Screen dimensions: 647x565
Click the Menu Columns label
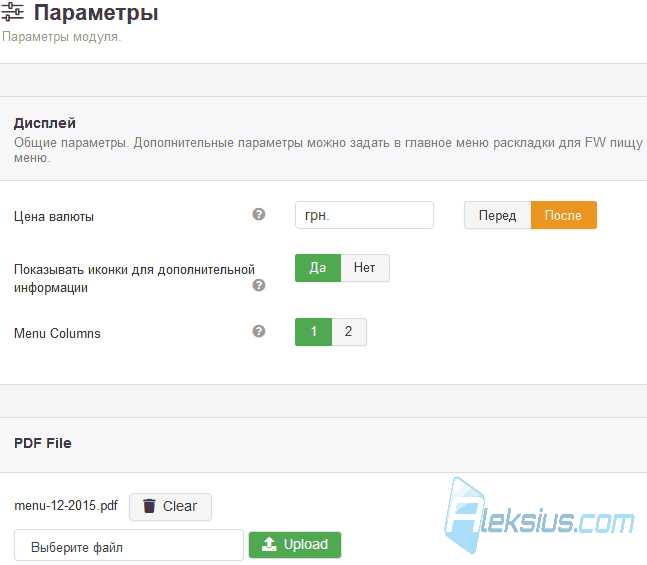click(57, 333)
